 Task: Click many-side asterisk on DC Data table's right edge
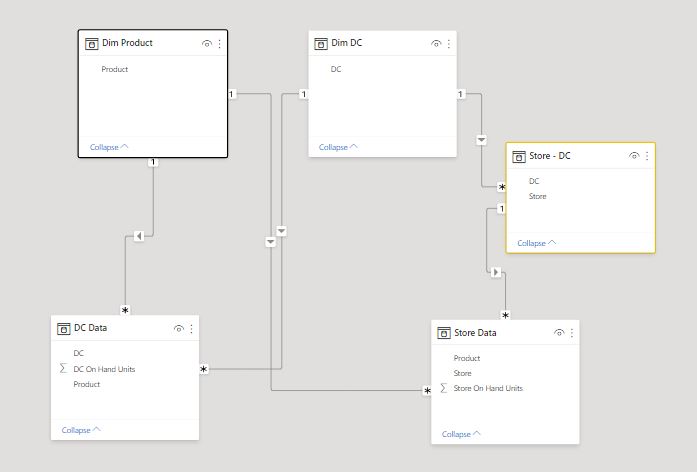coord(204,369)
